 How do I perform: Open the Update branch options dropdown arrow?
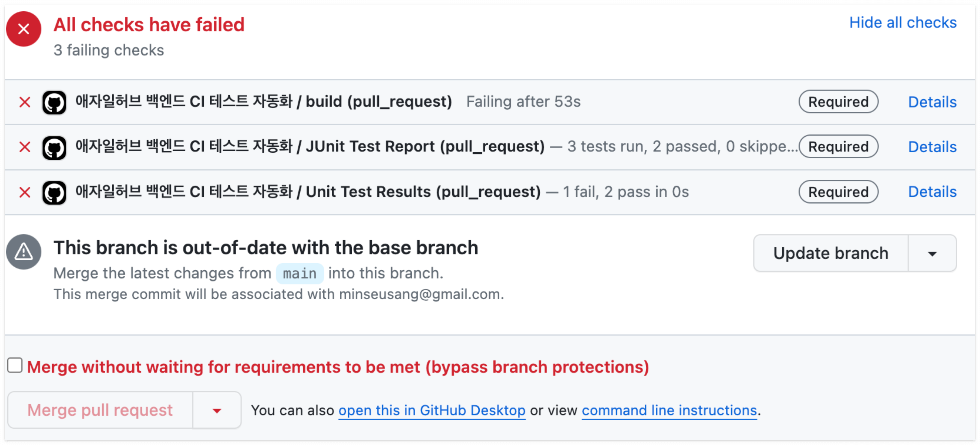[932, 253]
